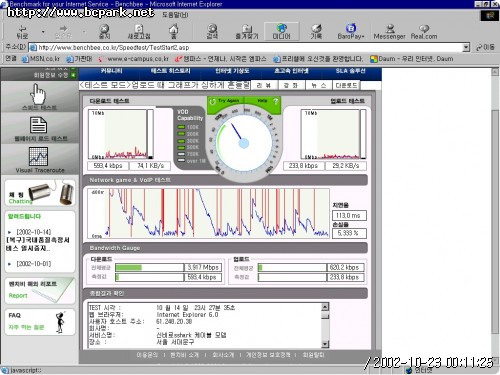Expand the Back button history arrow
500x375 pixels.
[x=43, y=32]
